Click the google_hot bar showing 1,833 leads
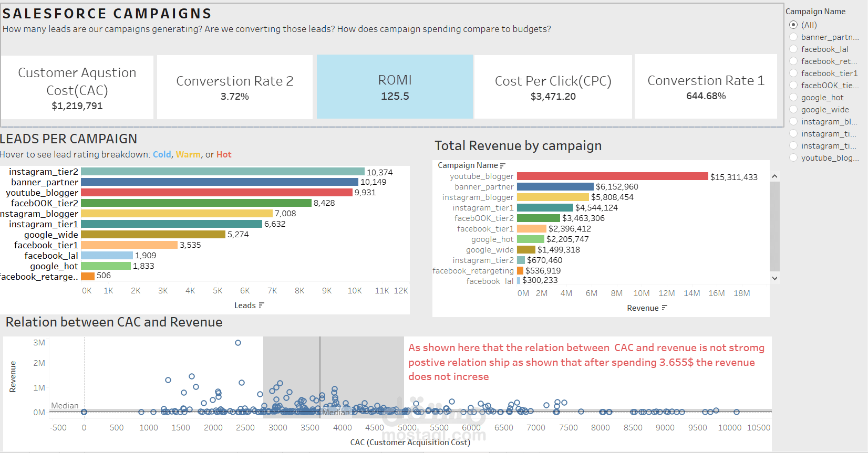This screenshot has width=868, height=453. (x=106, y=266)
